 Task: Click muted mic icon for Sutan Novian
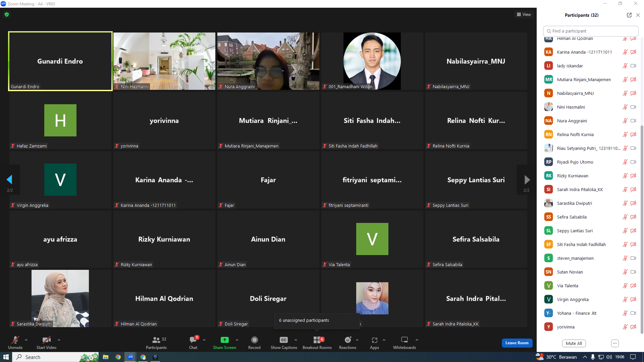[625, 272]
